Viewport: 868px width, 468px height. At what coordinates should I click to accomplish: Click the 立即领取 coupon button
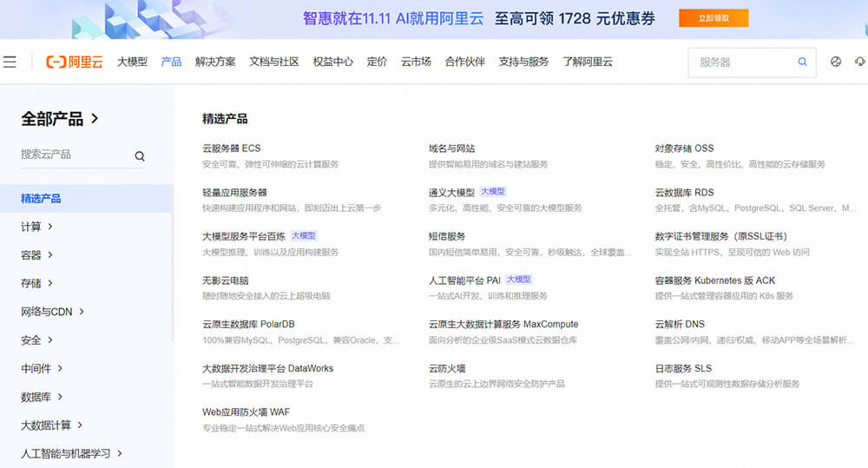[713, 18]
